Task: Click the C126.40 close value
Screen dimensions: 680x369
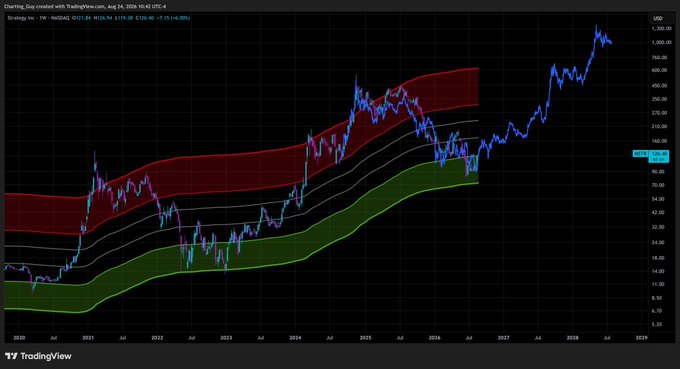Action: [x=144, y=18]
